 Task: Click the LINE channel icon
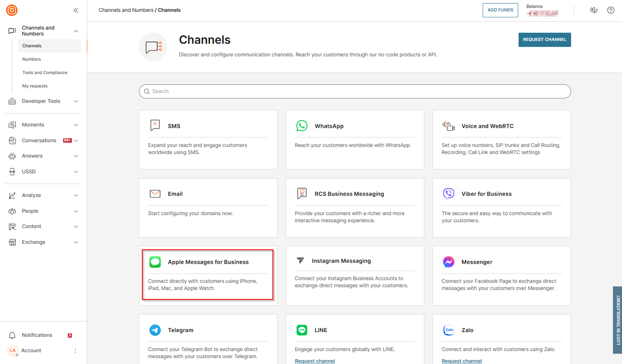pos(302,330)
